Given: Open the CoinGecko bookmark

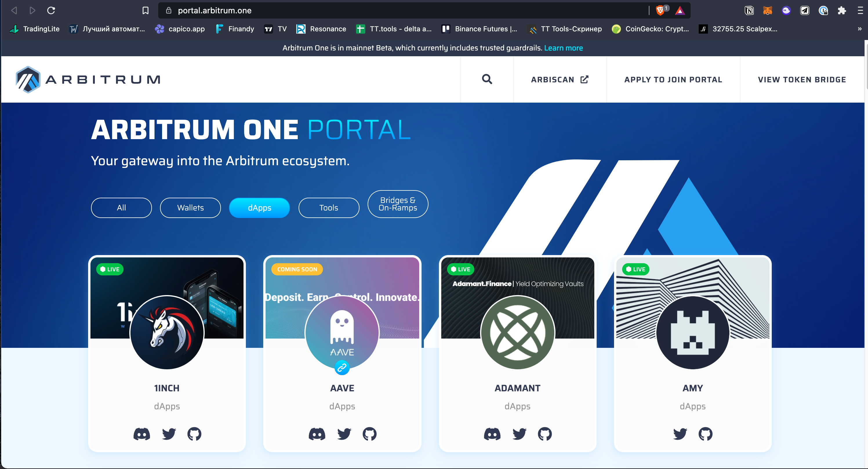Looking at the screenshot, I should coord(650,29).
